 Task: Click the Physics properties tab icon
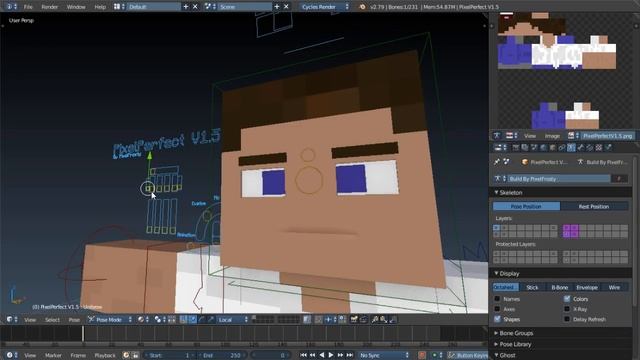click(x=608, y=148)
